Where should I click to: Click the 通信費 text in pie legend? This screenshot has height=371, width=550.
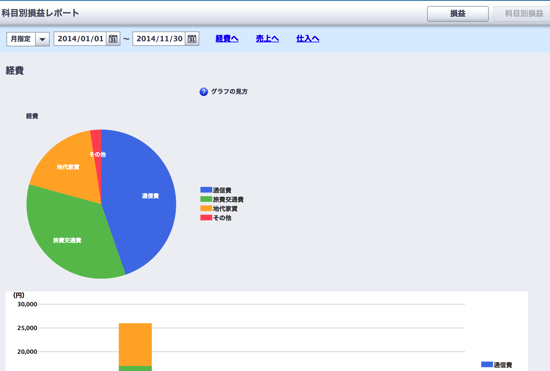coord(222,190)
